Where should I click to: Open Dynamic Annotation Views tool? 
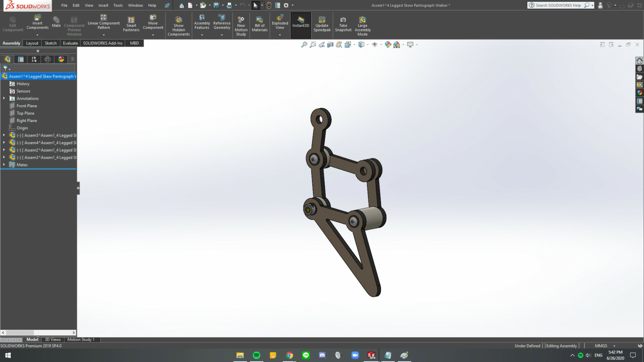339,44
